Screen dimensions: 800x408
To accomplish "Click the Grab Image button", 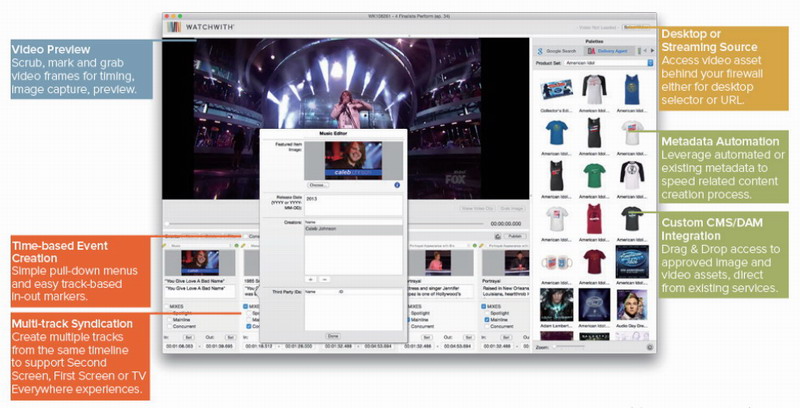I will click(x=512, y=209).
